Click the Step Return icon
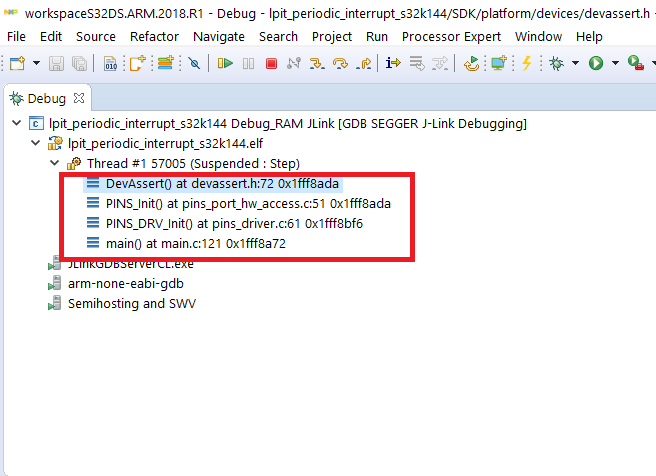This screenshot has width=656, height=476. pos(364,64)
